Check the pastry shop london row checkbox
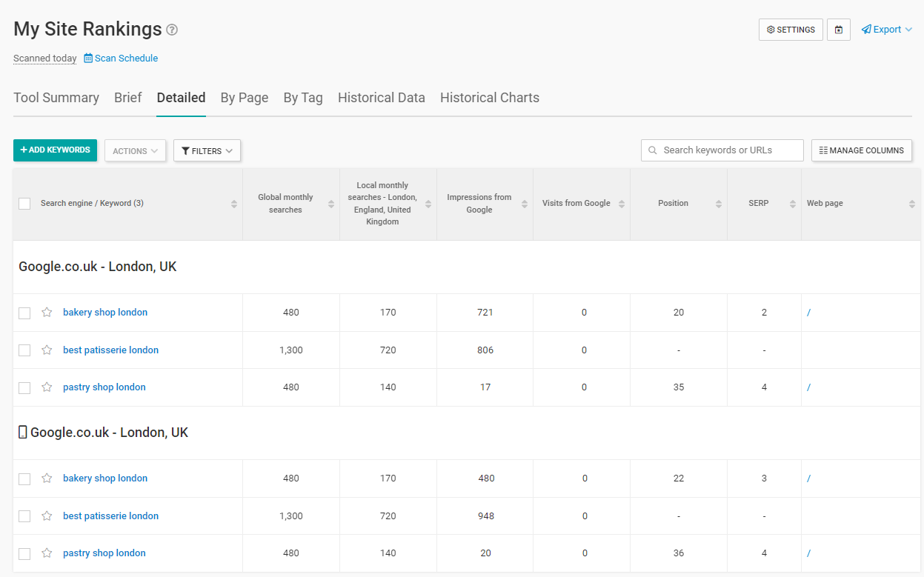The image size is (924, 577). coord(24,387)
